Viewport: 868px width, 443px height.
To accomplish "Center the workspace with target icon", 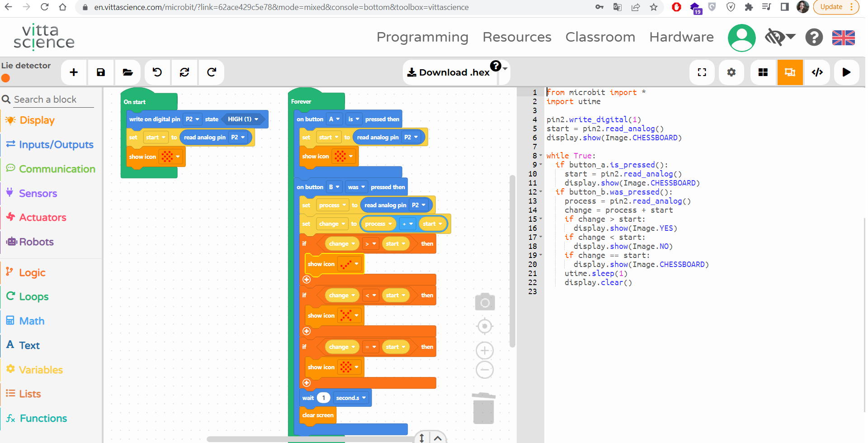I will (x=485, y=326).
